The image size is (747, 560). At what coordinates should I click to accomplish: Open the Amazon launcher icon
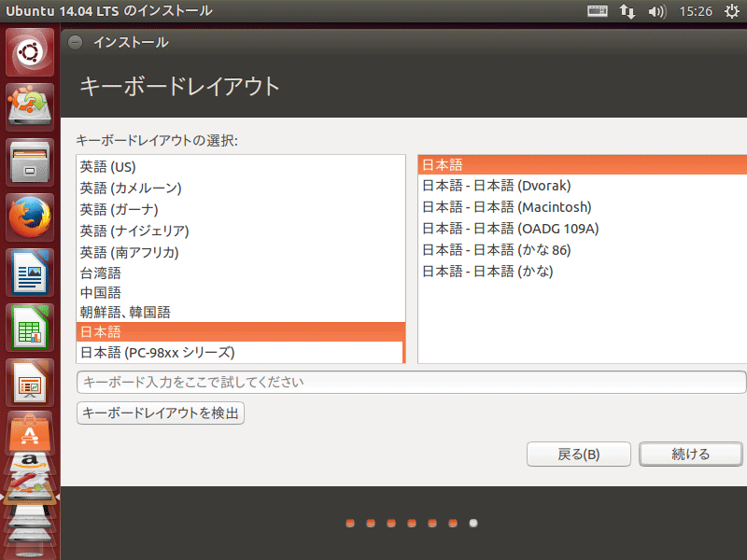(x=30, y=462)
